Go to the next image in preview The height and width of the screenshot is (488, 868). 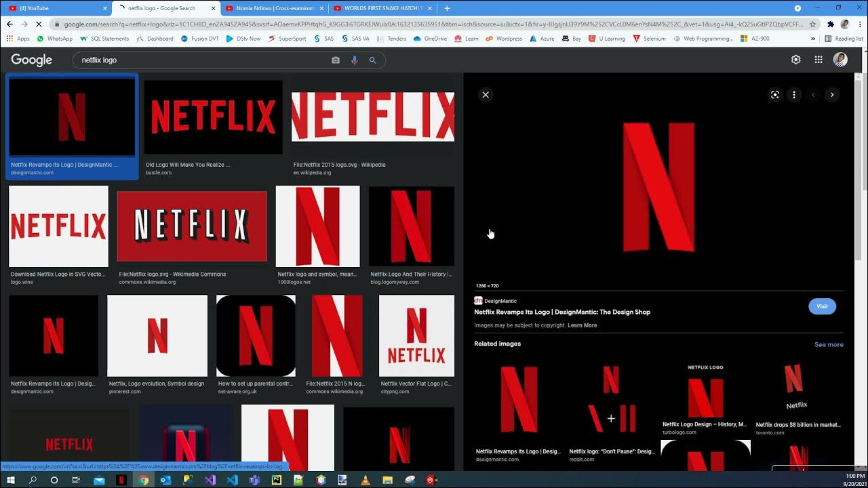coord(832,95)
